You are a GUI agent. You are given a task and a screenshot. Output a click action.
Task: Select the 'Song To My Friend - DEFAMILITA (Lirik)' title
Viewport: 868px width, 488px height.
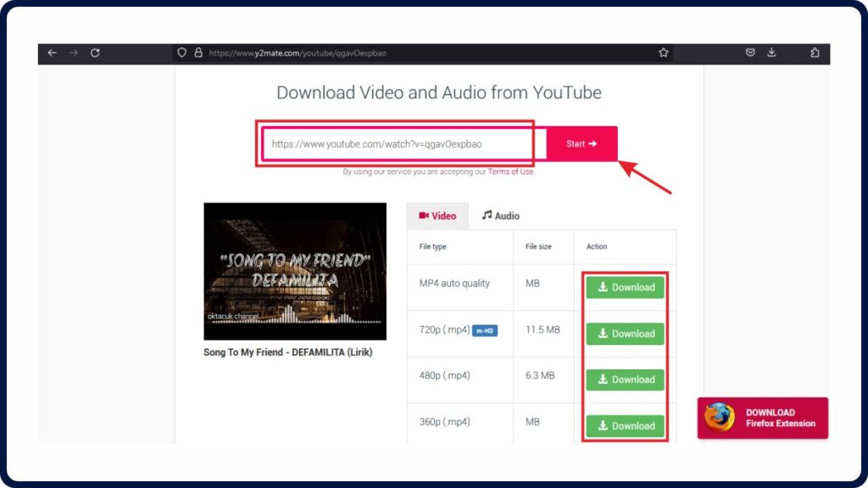[288, 352]
